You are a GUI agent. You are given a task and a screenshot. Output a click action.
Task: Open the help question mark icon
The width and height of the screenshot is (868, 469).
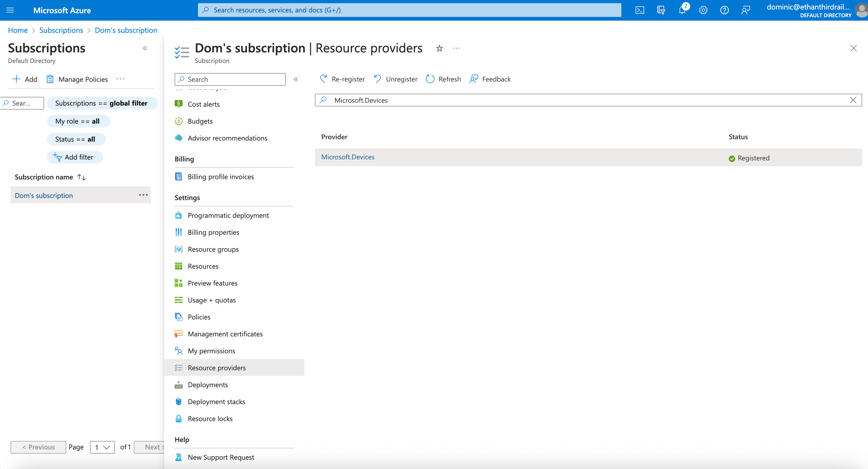tap(725, 10)
